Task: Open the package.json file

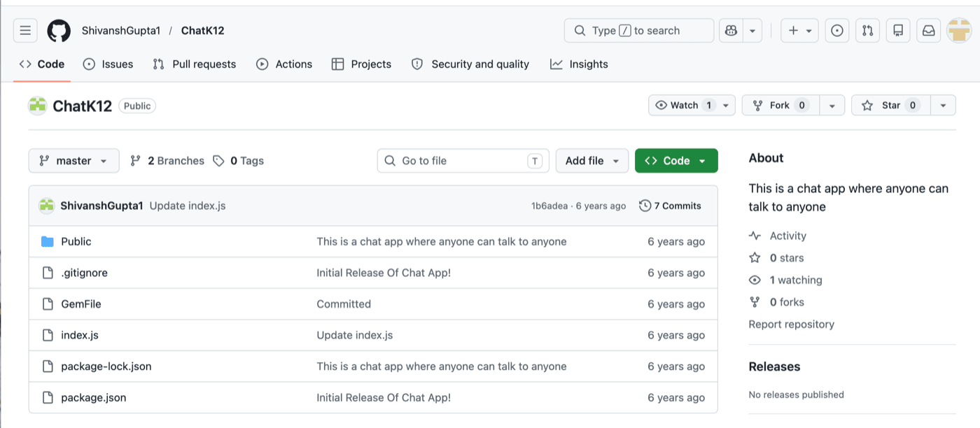Action: coord(94,397)
